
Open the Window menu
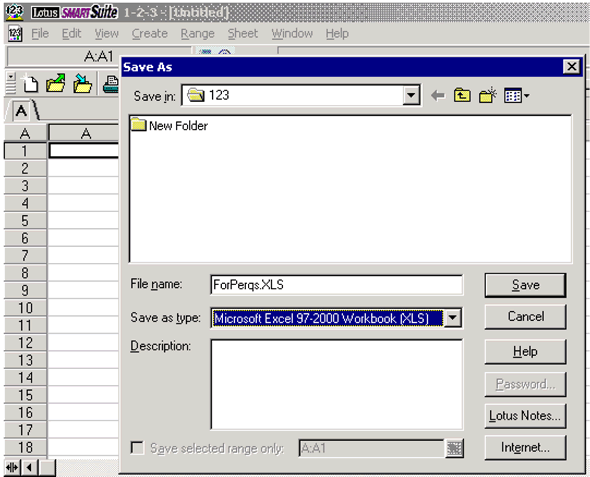(292, 33)
